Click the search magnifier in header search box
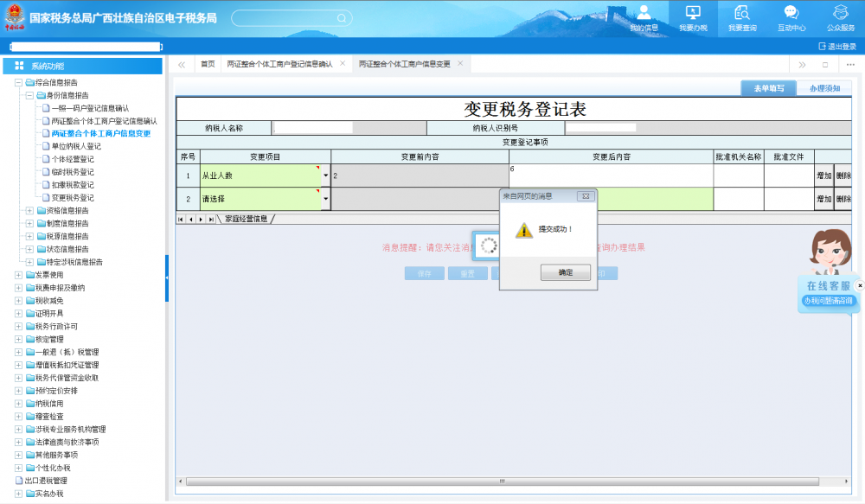This screenshot has height=504, width=865. (x=342, y=18)
